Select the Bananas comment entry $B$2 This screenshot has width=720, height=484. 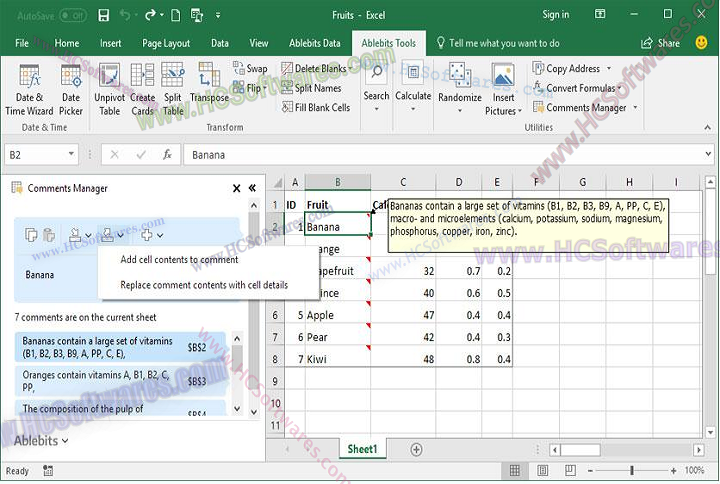(x=120, y=347)
